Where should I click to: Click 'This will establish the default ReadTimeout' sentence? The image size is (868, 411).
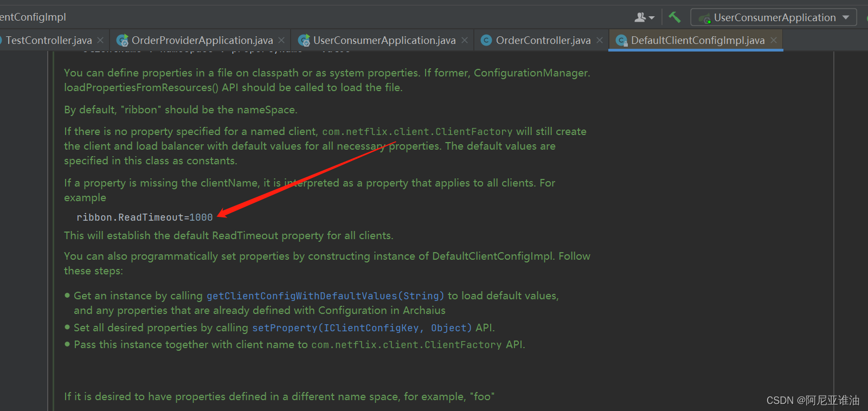click(229, 235)
